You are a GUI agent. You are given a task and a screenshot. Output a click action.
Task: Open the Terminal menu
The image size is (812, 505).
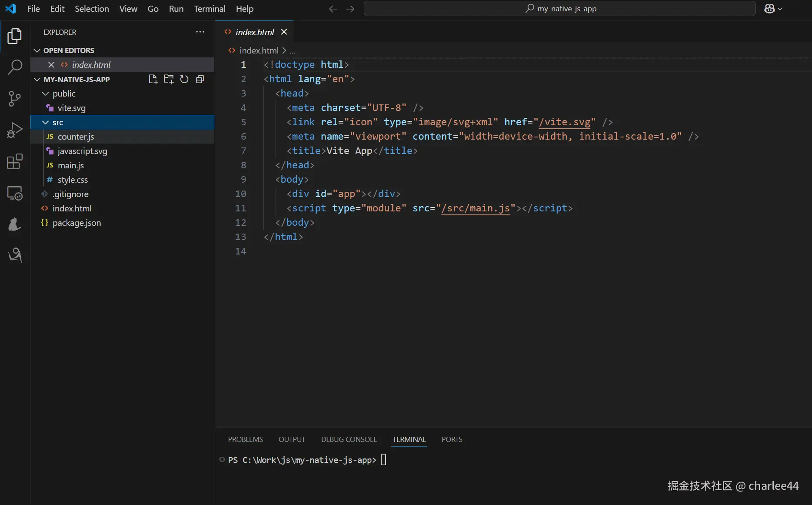point(209,9)
